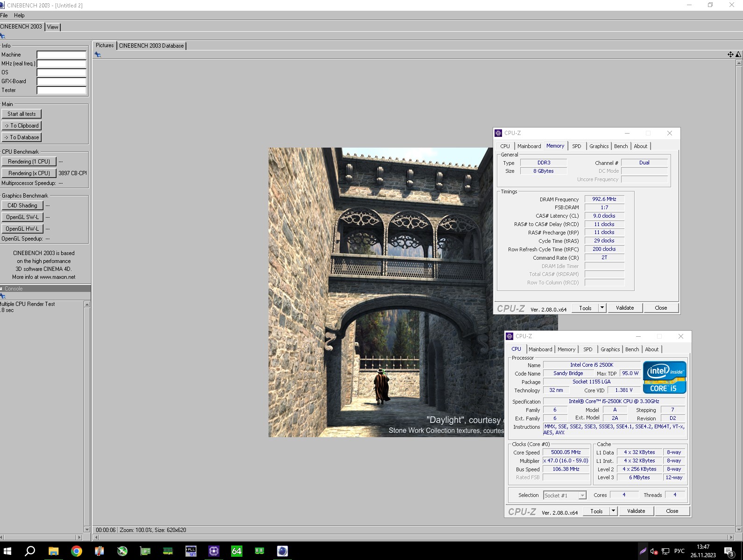Viewport: 743px width, 560px height.
Task: Open the Tools dropdown arrow in Memory CPU-Z window
Action: click(x=602, y=308)
